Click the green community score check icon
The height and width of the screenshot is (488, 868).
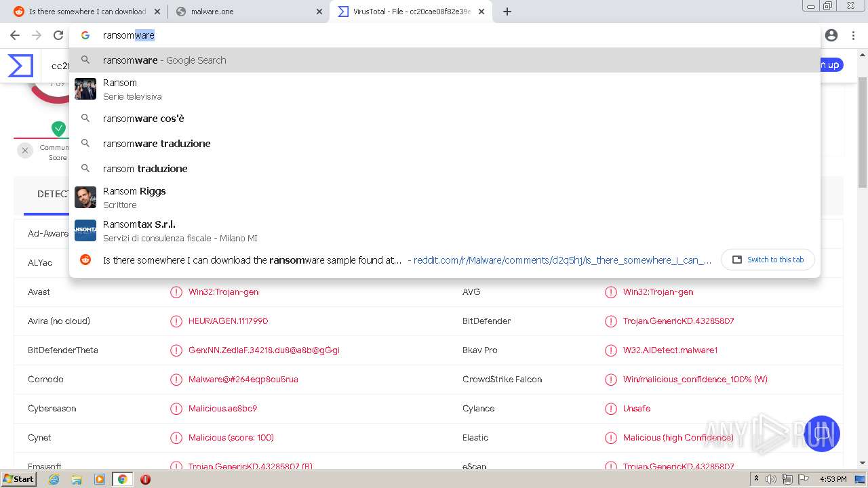59,128
